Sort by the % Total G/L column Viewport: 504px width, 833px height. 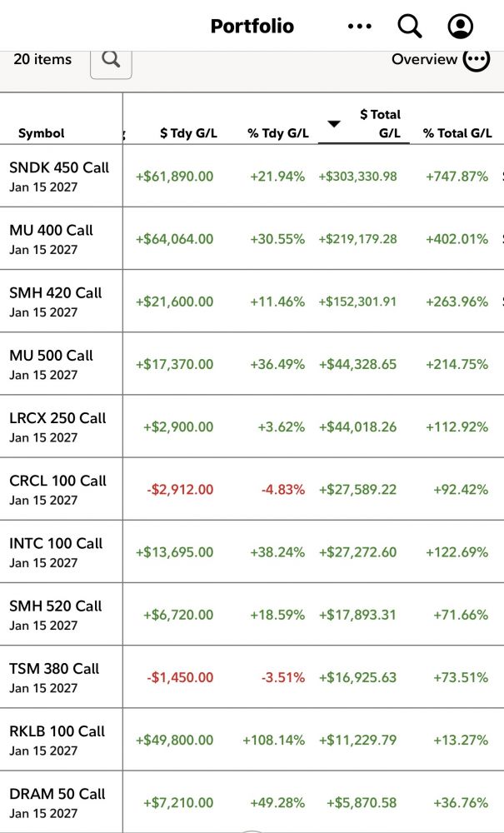click(457, 133)
